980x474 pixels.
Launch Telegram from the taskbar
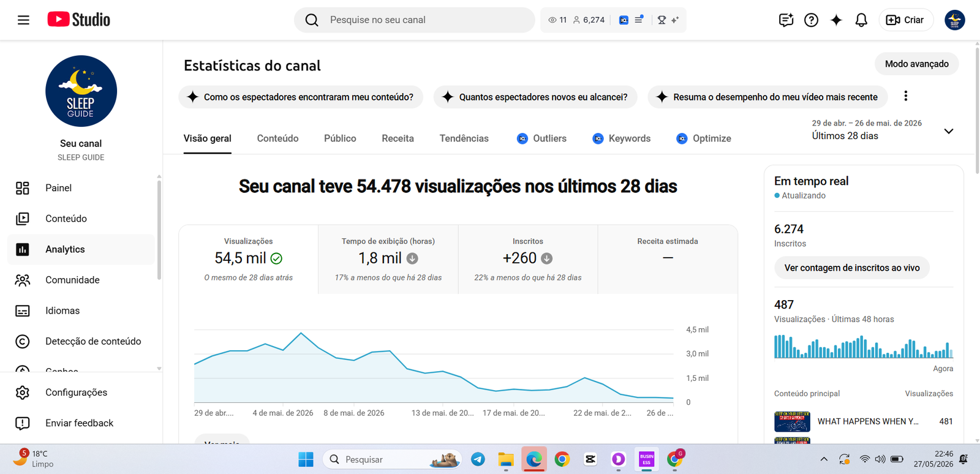tap(478, 459)
